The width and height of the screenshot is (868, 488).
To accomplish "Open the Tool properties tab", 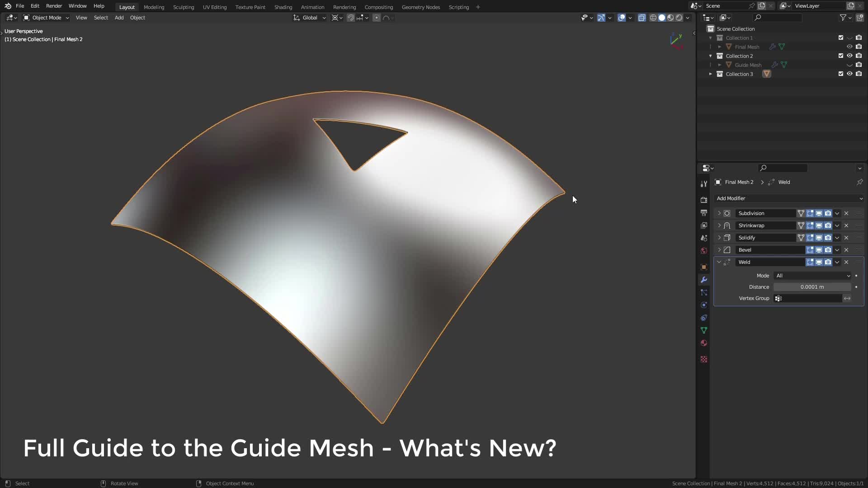I will pyautogui.click(x=704, y=184).
